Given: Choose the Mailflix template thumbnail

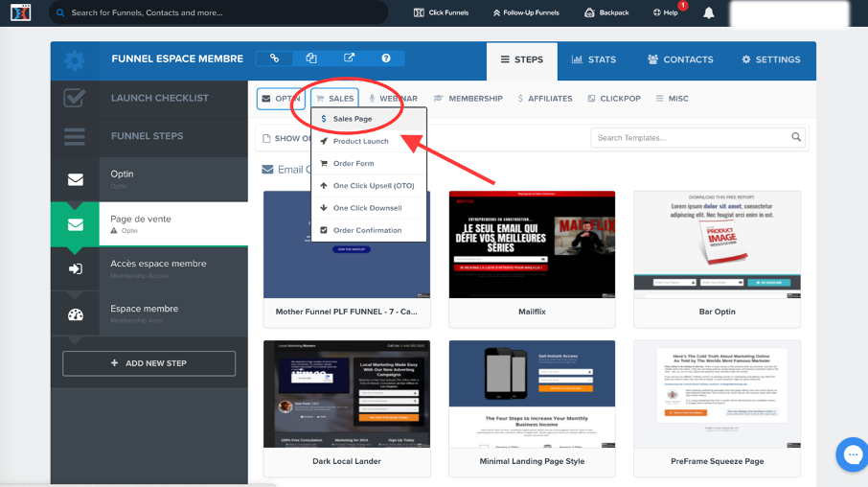Looking at the screenshot, I should click(x=532, y=244).
